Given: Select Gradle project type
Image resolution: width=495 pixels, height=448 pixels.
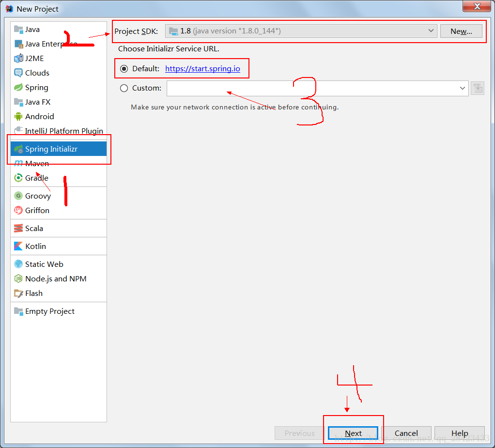Looking at the screenshot, I should (59, 178).
